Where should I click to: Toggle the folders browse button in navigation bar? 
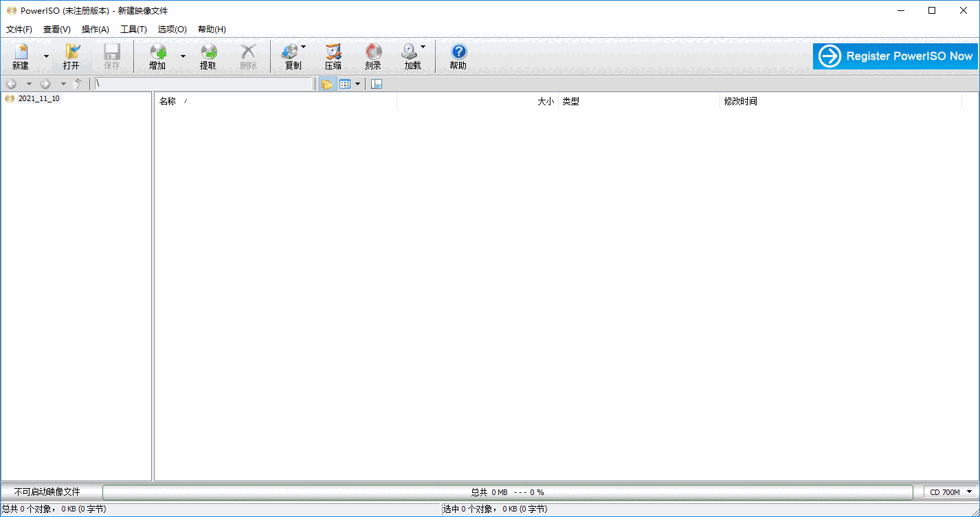pyautogui.click(x=327, y=83)
